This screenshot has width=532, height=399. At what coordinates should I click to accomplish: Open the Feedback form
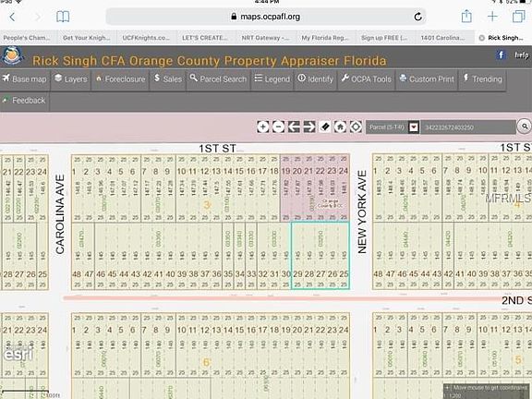click(x=24, y=101)
